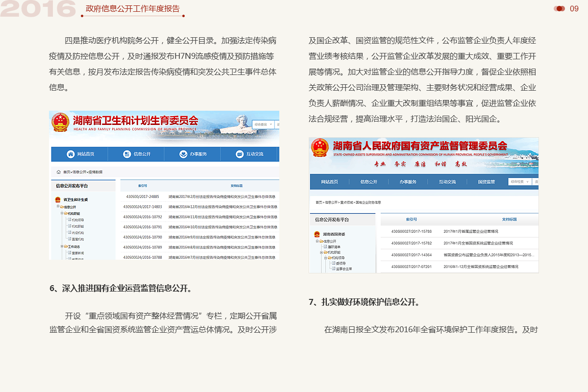
Task: Click 重点领域 in the SASAC breadcrumb
Action: pos(346,202)
